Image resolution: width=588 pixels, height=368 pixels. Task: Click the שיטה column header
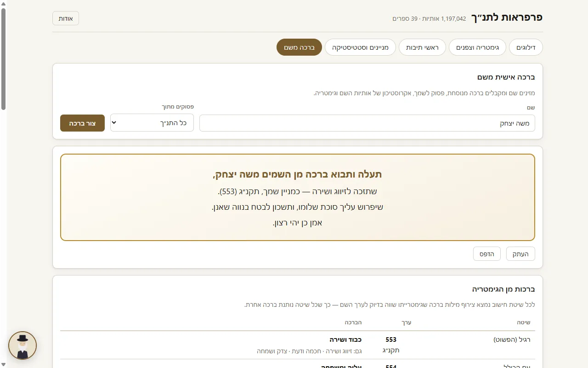[523, 322]
